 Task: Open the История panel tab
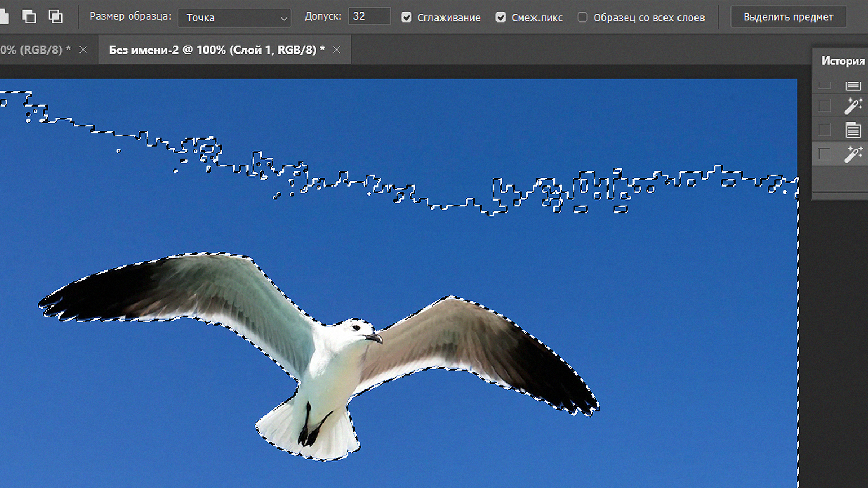[842, 61]
